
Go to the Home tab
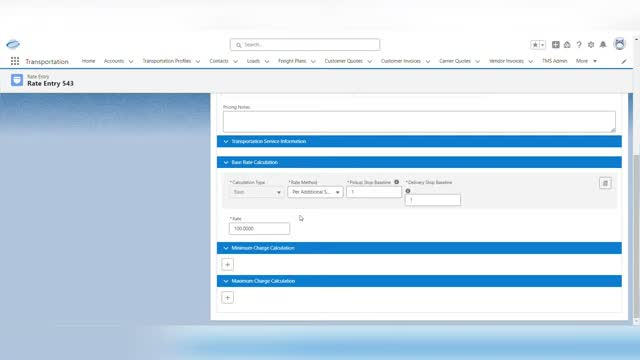(88, 61)
